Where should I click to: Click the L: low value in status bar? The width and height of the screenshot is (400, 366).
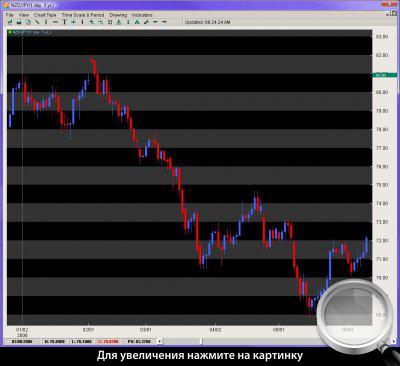pyautogui.click(x=82, y=341)
